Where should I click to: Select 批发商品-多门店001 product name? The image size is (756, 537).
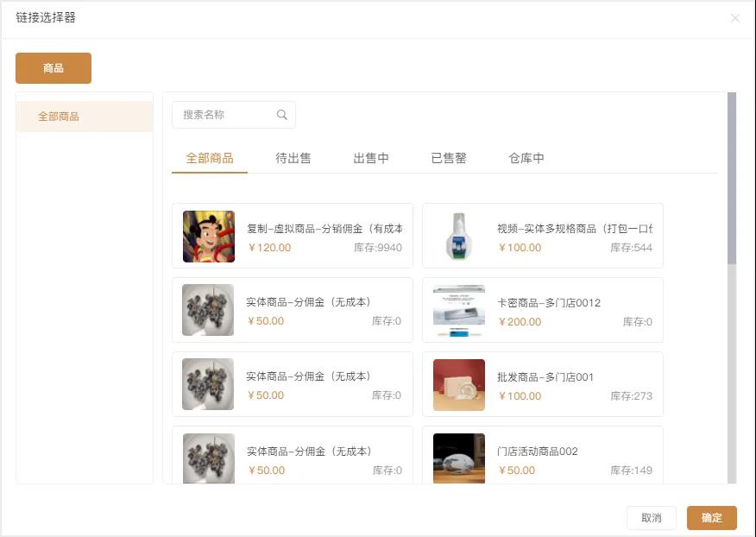click(x=545, y=377)
